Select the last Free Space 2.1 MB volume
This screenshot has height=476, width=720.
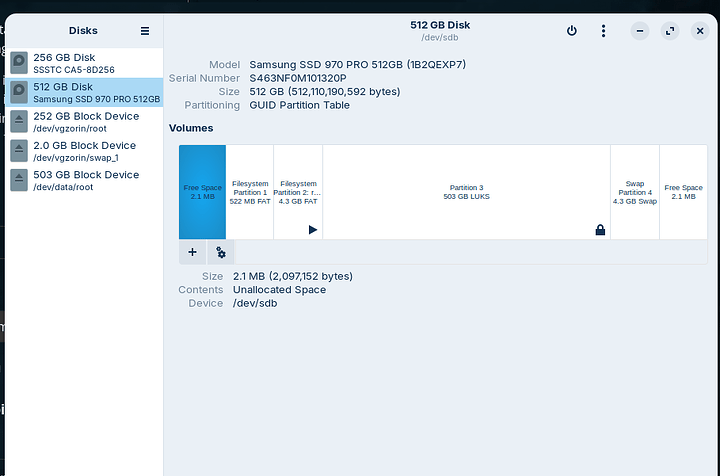[x=683, y=192]
